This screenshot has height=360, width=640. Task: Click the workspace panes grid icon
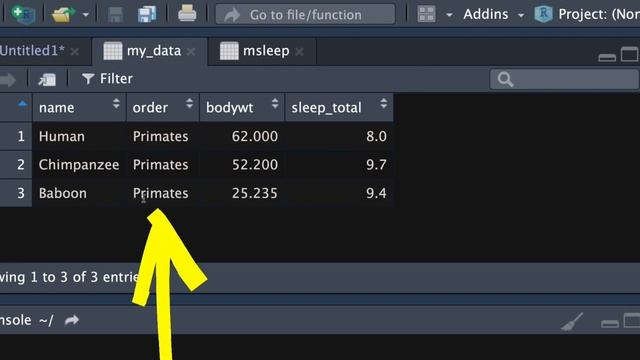(427, 14)
